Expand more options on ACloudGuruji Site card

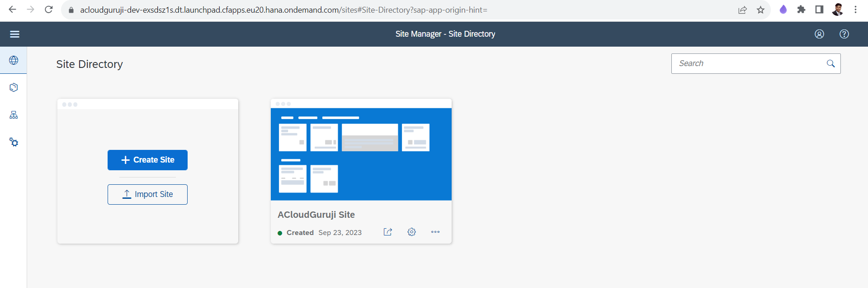(435, 232)
